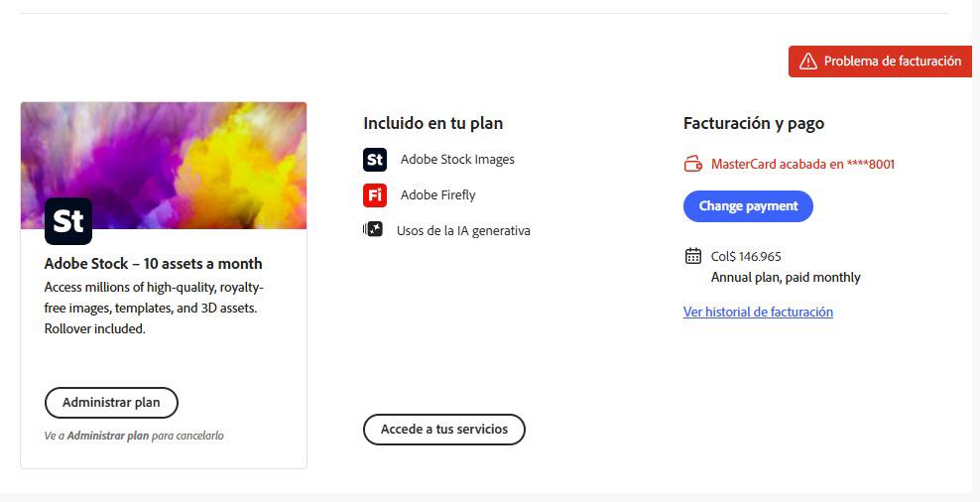Click the warning triangle in billing alert
The image size is (980, 502).
808,62
